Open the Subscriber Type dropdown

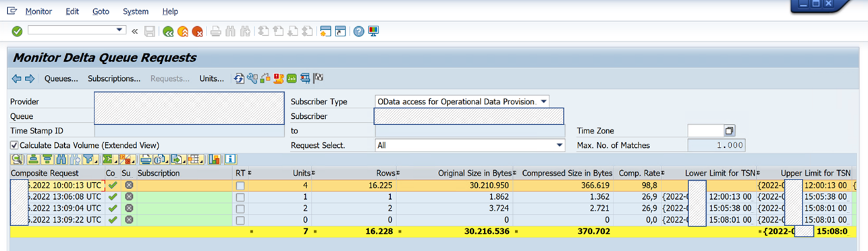[543, 101]
